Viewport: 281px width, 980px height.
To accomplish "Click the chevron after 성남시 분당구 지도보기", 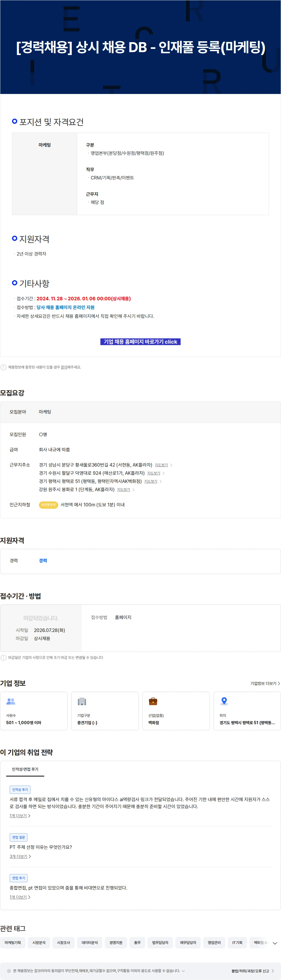I will pyautogui.click(x=171, y=465).
